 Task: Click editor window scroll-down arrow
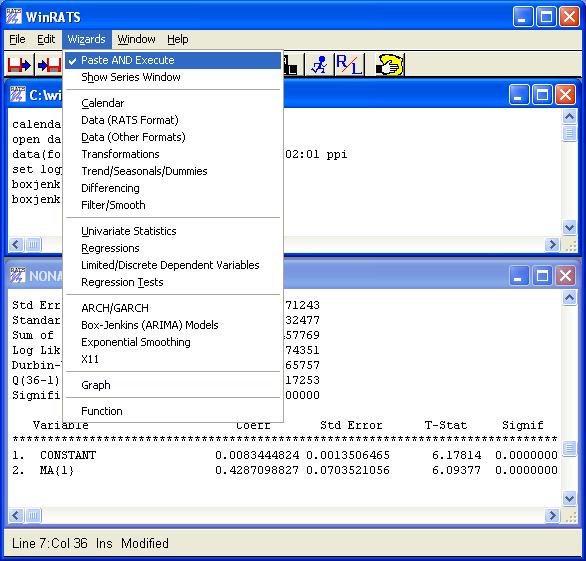pyautogui.click(x=569, y=227)
